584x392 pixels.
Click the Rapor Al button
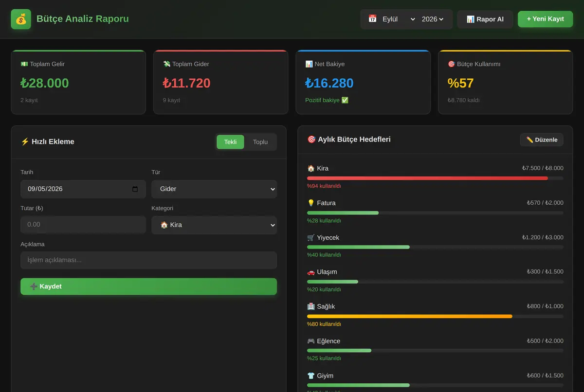(485, 19)
